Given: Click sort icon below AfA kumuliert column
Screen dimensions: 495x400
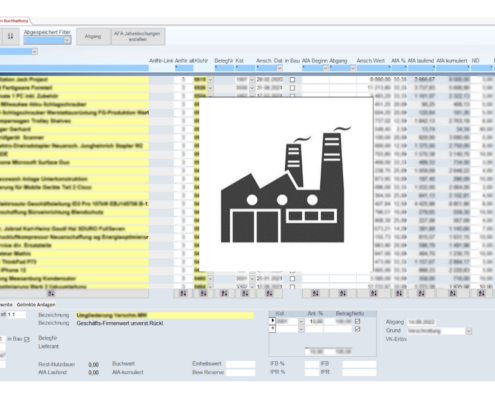Looking at the screenshot, I should [452, 293].
